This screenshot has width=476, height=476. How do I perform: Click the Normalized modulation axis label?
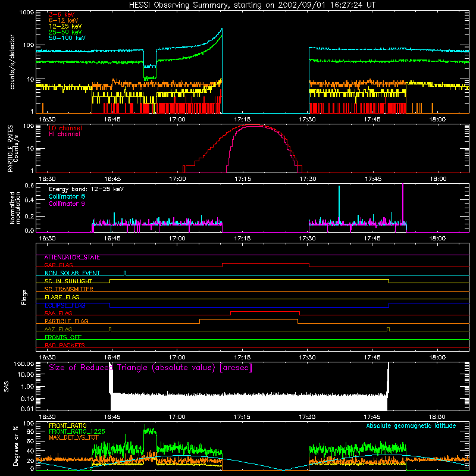point(15,208)
